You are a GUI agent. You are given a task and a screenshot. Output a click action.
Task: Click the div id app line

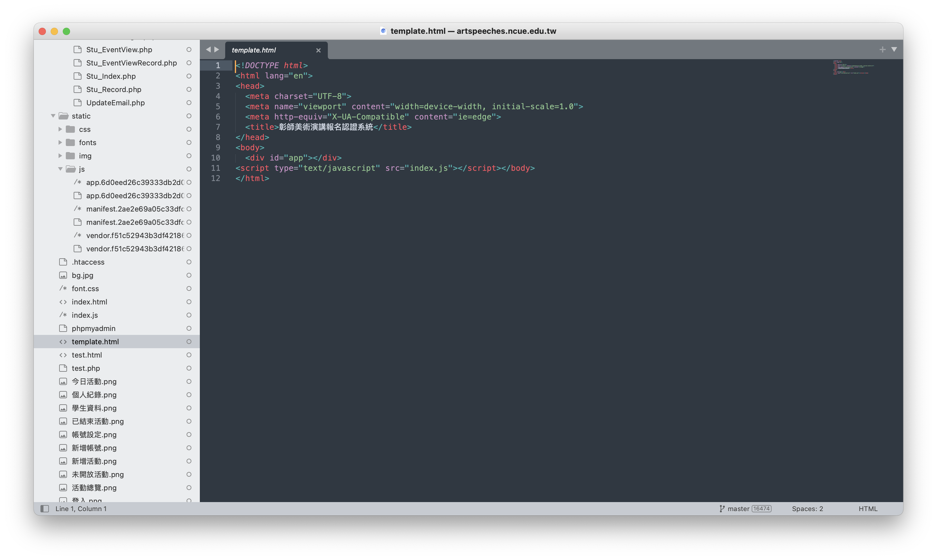pyautogui.click(x=293, y=158)
